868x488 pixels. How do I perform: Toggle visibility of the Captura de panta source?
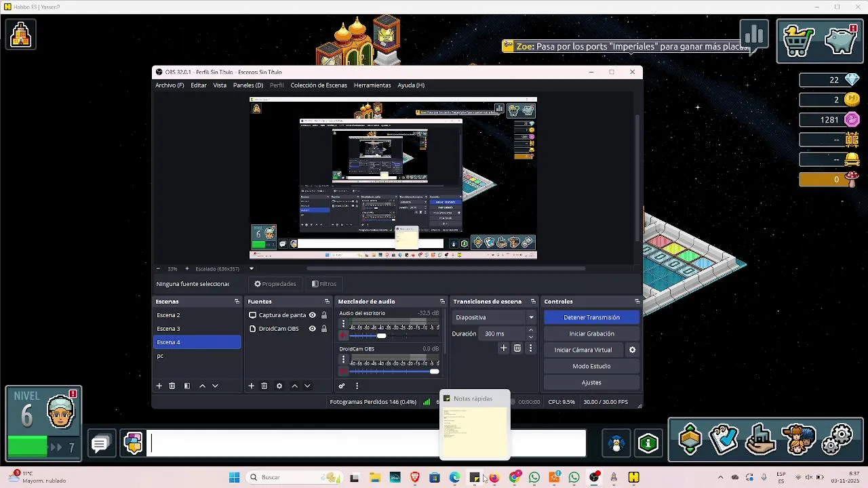tap(313, 315)
